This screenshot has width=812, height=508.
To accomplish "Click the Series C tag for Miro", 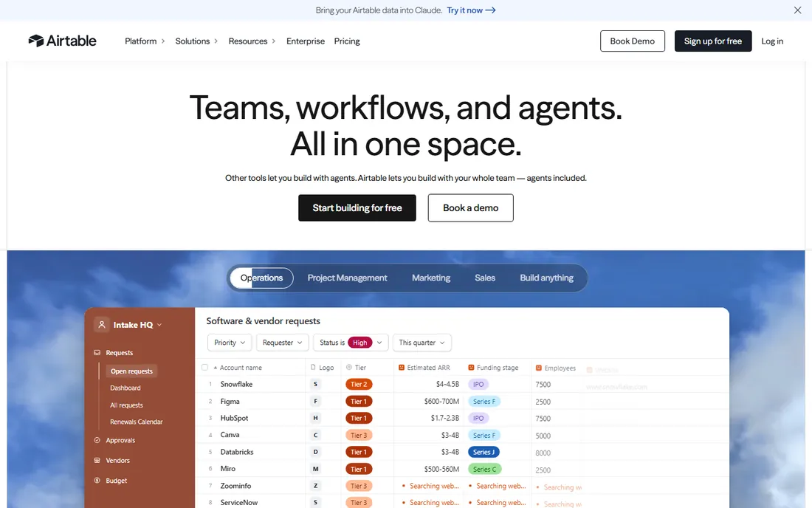I will [485, 469].
